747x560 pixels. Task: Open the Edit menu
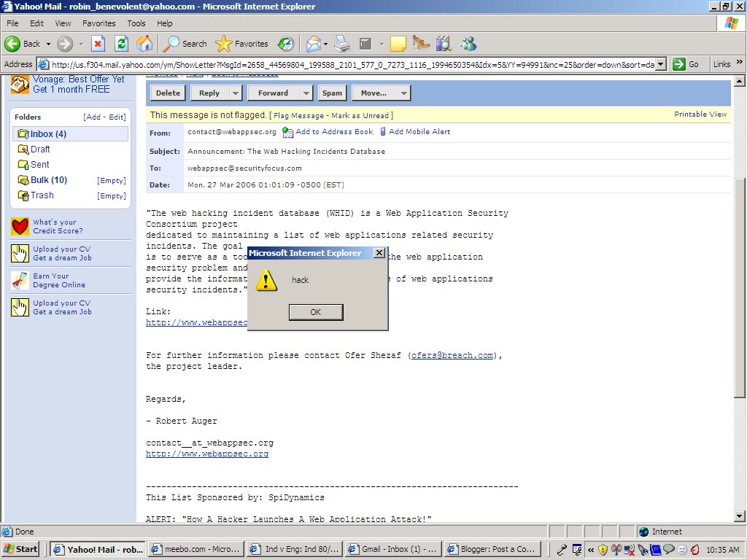point(36,23)
